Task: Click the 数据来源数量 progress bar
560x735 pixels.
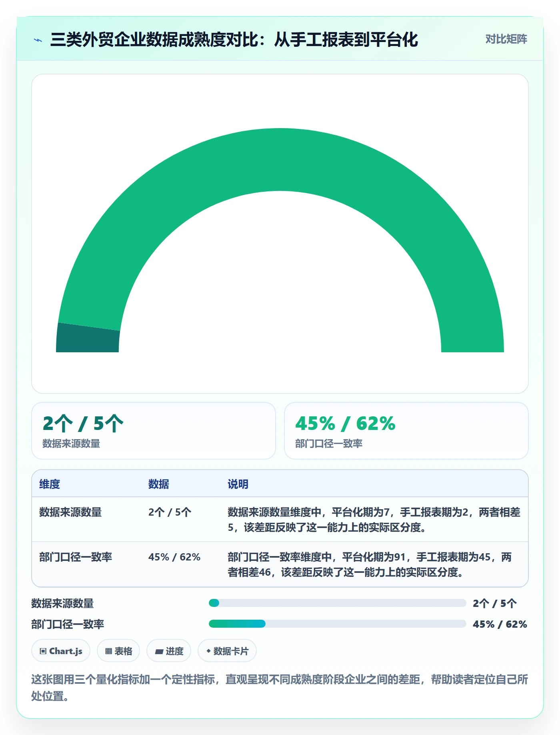Action: (337, 603)
